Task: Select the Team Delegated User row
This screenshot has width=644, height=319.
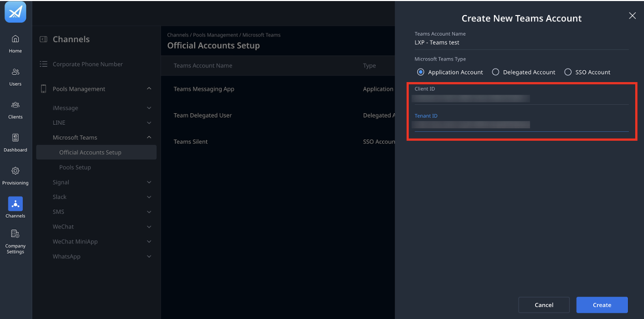Action: coord(278,115)
